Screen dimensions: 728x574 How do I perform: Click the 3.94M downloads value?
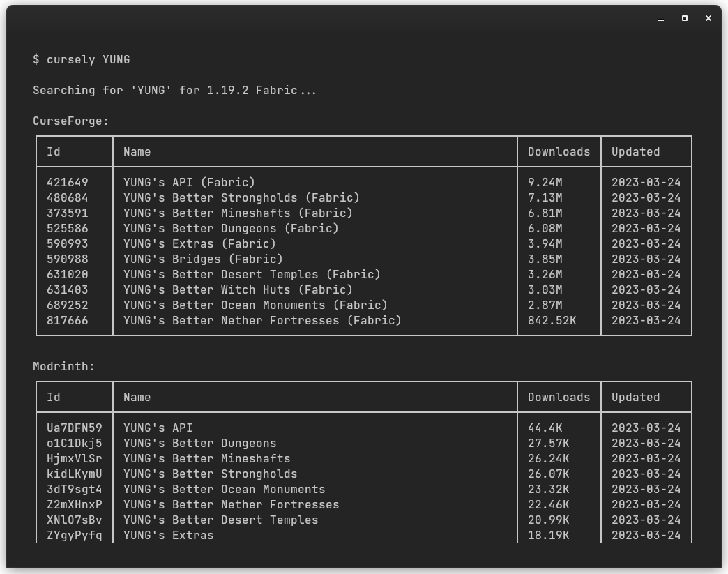[x=545, y=244]
